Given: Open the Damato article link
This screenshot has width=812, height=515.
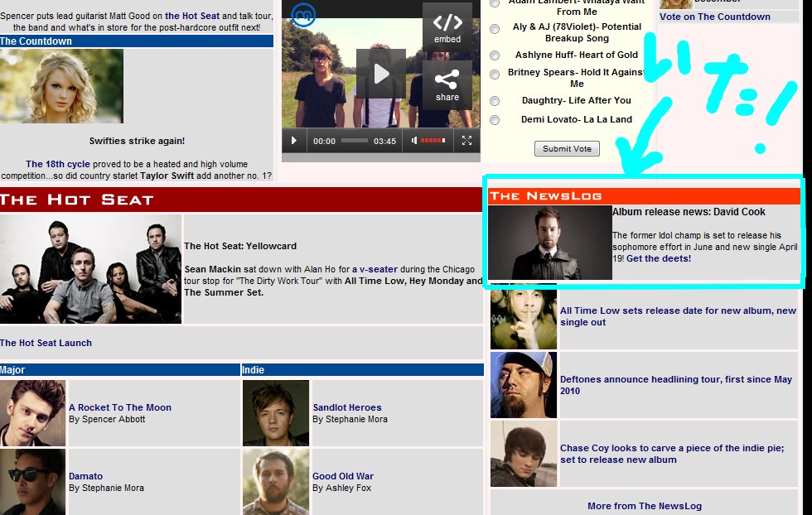Looking at the screenshot, I should (86, 476).
